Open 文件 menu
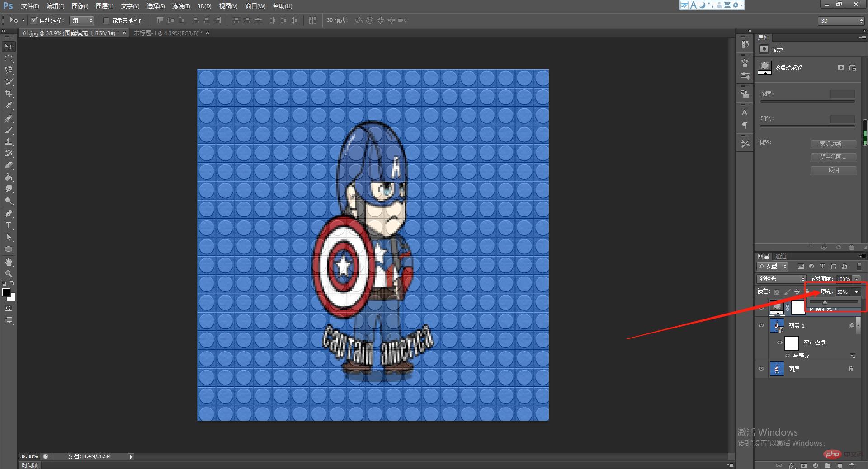The image size is (868, 469). click(x=30, y=6)
